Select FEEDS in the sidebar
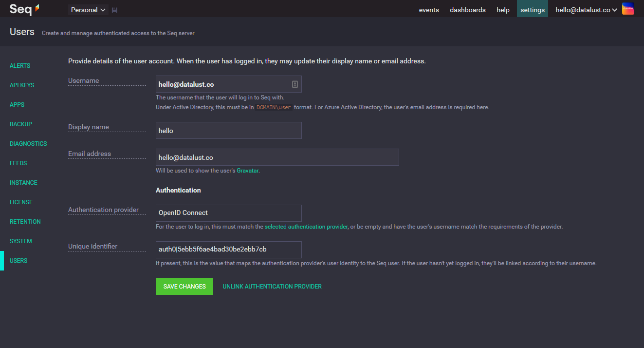 click(x=18, y=163)
